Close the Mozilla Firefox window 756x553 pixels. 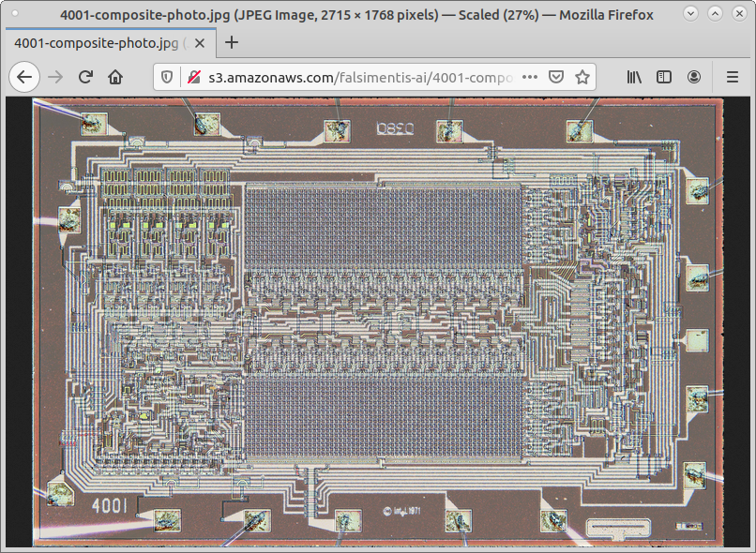[x=740, y=13]
